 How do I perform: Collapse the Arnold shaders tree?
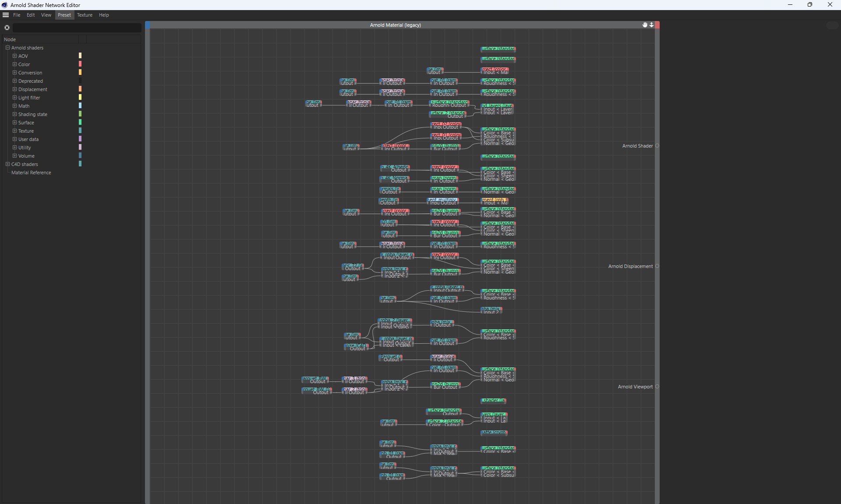(x=7, y=48)
